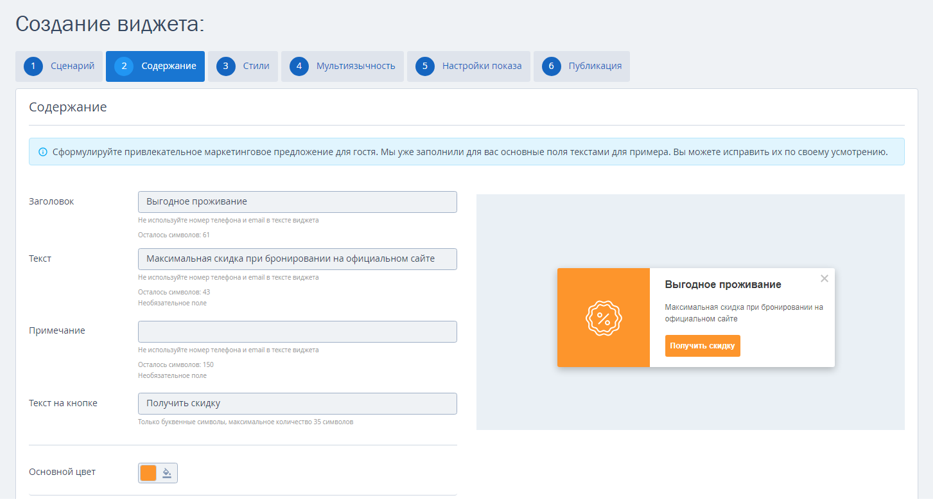Switch to Настройки показа tab
This screenshot has height=499, width=933.
click(468, 66)
